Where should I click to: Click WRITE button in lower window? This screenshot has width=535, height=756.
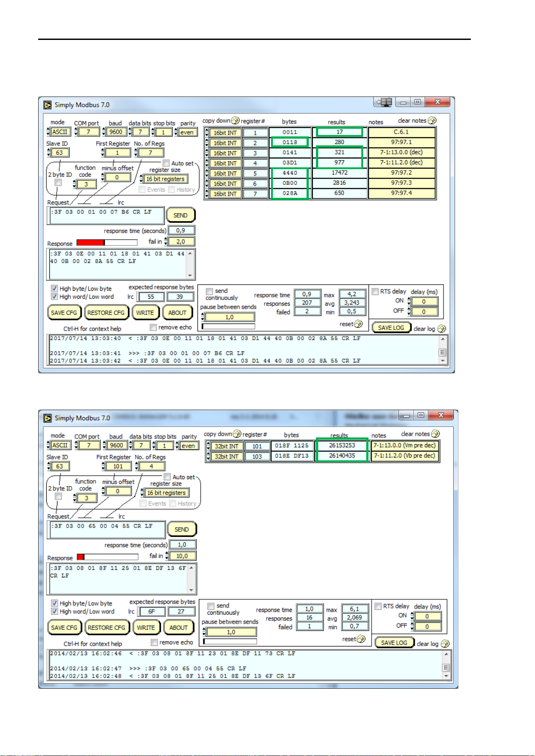[x=146, y=628]
